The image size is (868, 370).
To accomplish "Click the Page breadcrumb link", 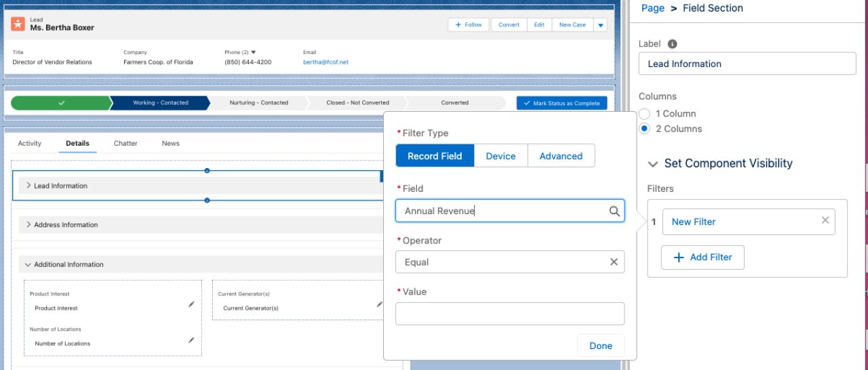I will (652, 8).
